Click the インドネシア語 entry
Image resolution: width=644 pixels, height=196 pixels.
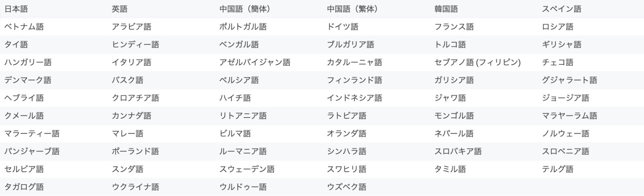[x=354, y=98]
